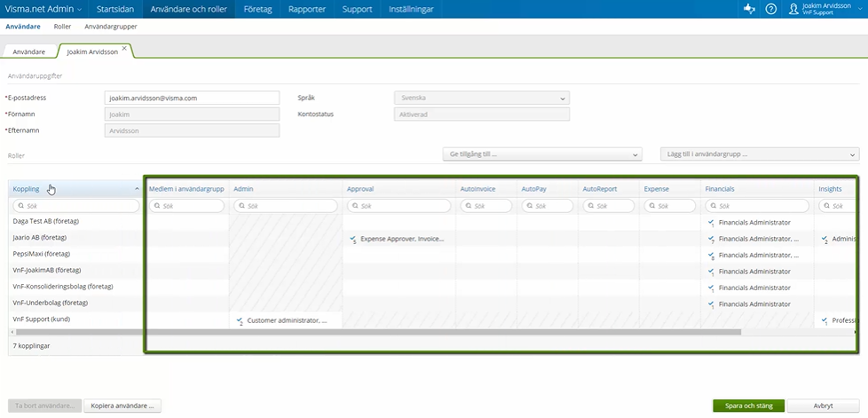
Task: Click the Förnamn field
Action: pos(192,114)
